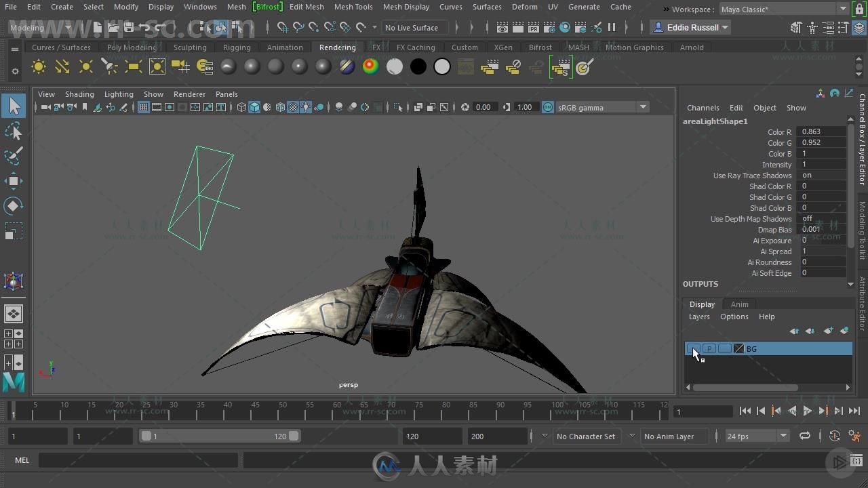Select the arrow Select tool
The width and height of the screenshot is (868, 488).
14,106
